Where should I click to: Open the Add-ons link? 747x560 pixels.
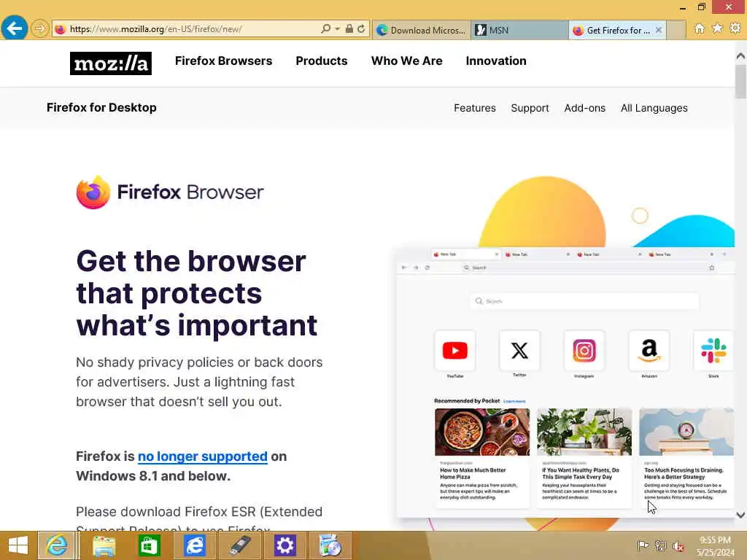point(584,108)
